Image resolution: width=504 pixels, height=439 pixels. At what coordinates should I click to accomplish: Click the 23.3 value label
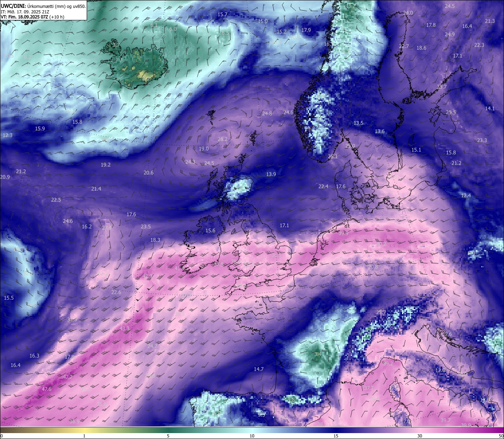(482, 141)
